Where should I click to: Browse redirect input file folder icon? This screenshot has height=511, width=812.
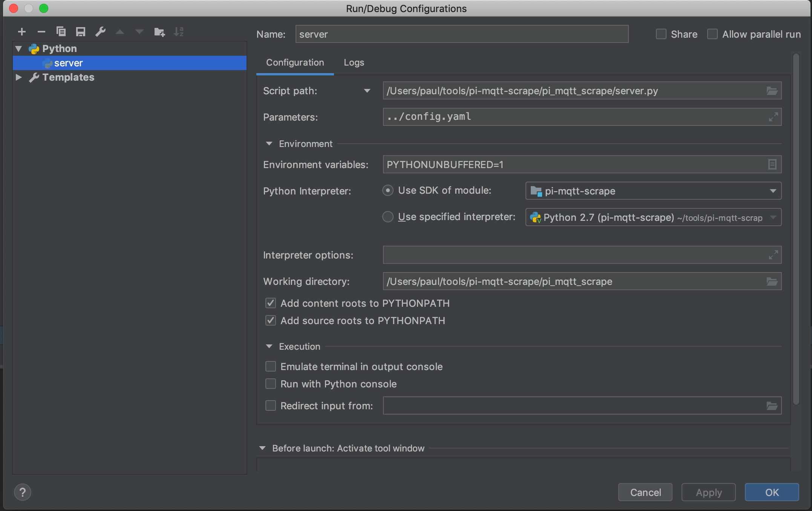click(x=772, y=406)
